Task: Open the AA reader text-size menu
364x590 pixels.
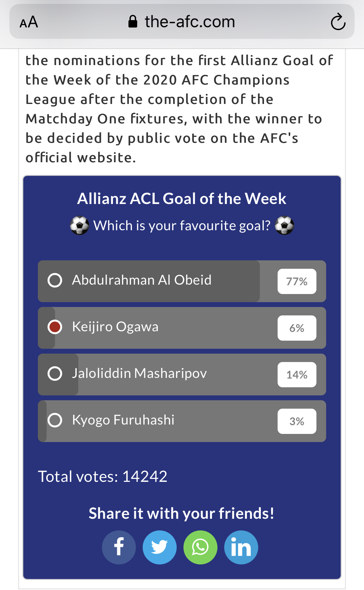Action: (x=29, y=22)
